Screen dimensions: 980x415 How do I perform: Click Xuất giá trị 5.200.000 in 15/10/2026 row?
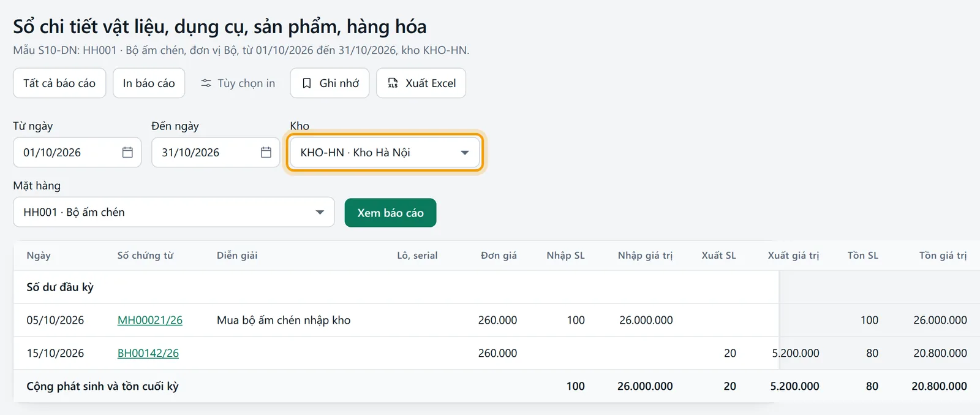(796, 353)
